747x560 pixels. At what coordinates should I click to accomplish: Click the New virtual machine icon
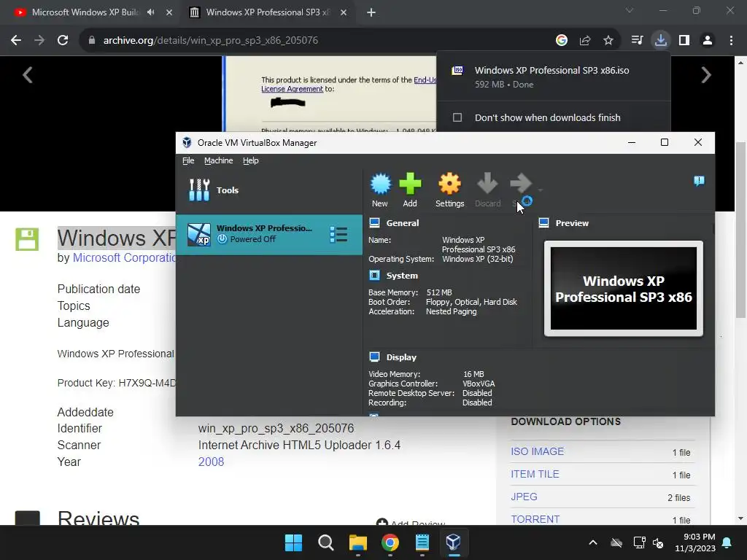[x=380, y=184]
